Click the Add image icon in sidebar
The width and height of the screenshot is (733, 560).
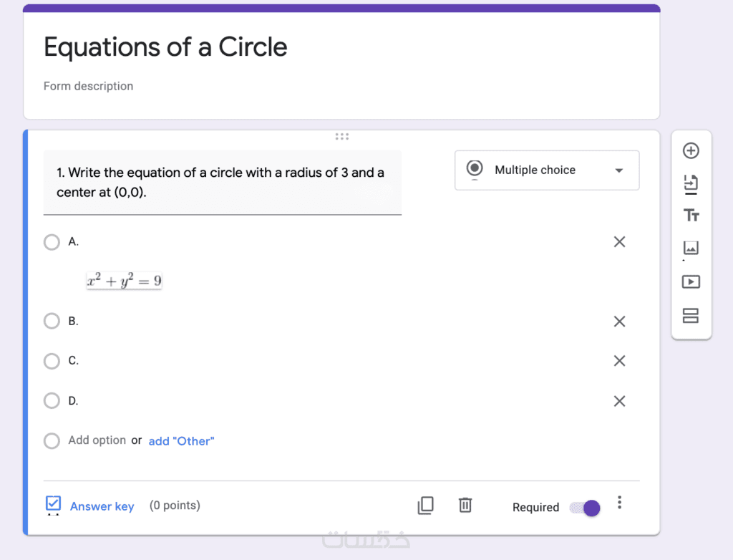coord(691,248)
